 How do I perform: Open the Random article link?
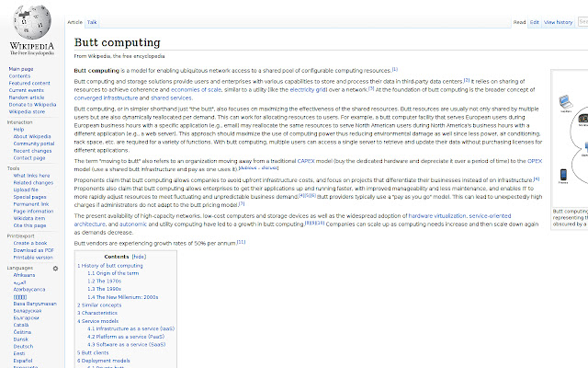[25, 97]
